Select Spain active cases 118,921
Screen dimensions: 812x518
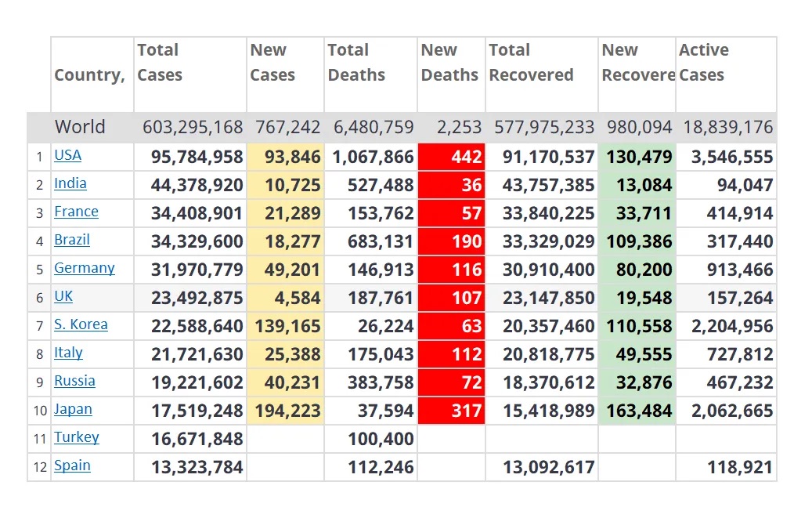point(740,468)
